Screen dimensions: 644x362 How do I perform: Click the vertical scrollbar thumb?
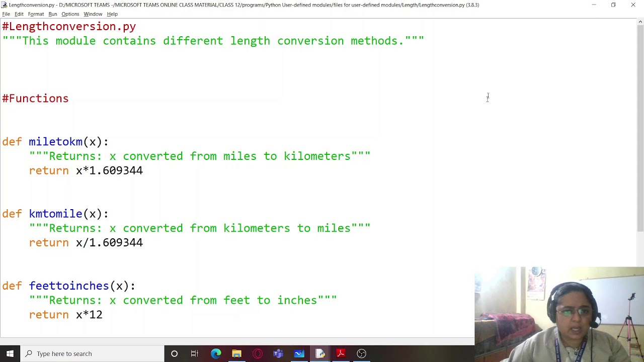point(640,128)
